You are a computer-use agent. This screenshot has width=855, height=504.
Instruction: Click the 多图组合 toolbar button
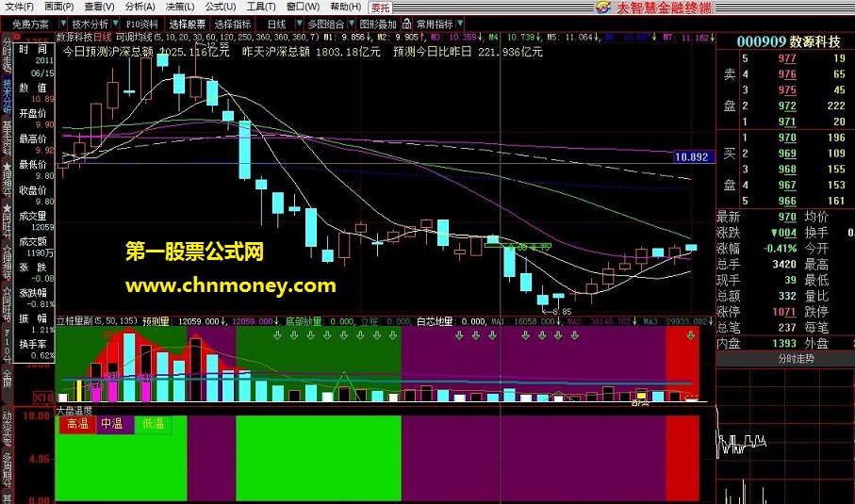325,24
